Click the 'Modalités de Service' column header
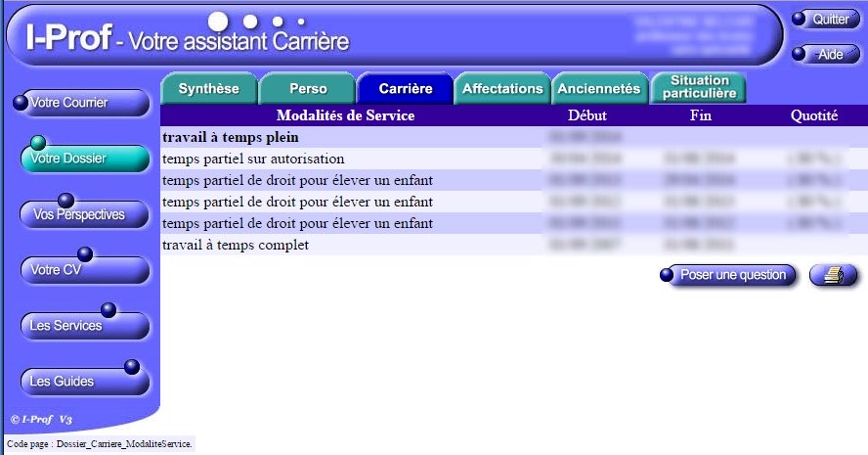868x455 pixels. pos(345,115)
